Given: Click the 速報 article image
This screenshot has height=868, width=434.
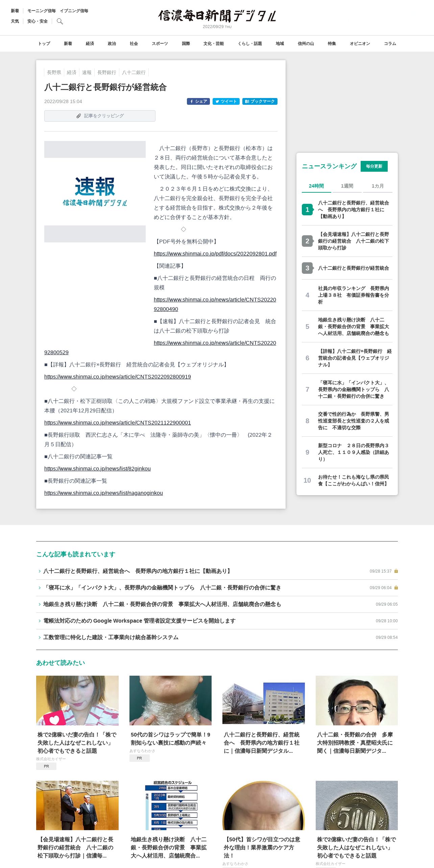Looking at the screenshot, I should pos(95,192).
